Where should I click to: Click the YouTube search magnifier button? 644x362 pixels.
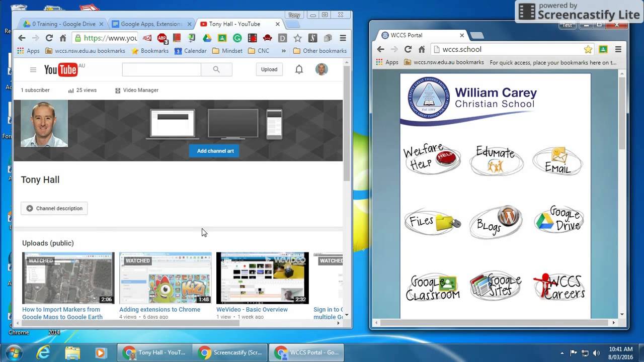pyautogui.click(x=216, y=69)
